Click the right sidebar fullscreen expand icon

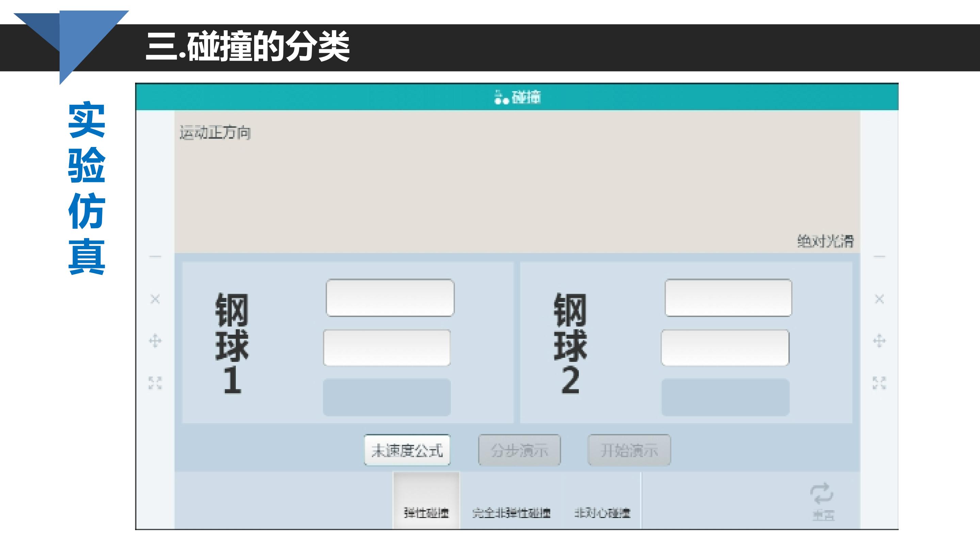click(x=879, y=383)
